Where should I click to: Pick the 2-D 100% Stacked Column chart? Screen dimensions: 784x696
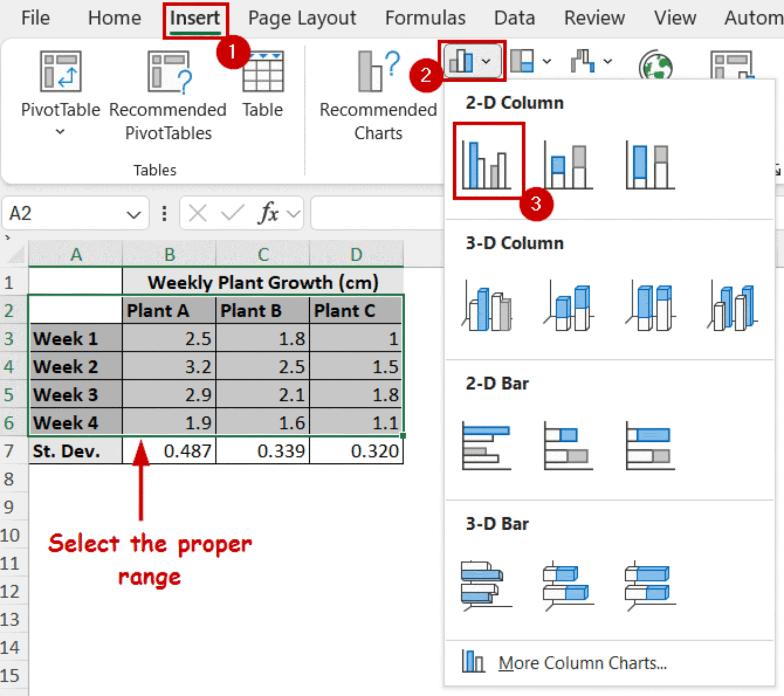pyautogui.click(x=650, y=166)
